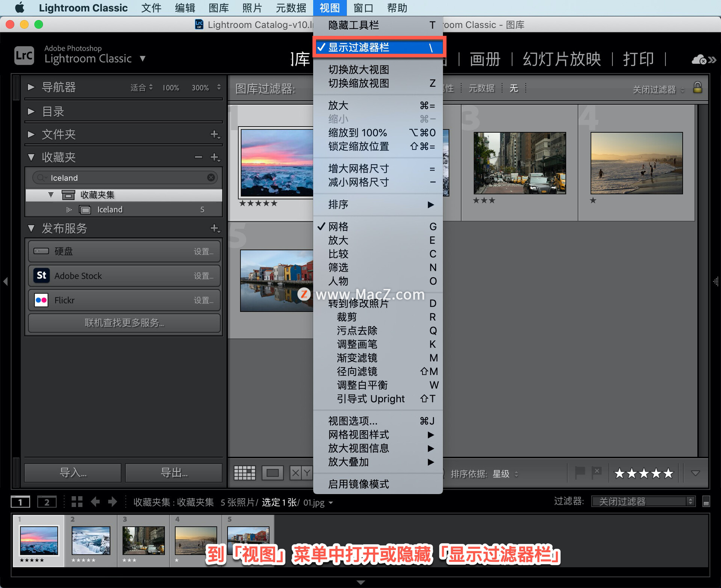The height and width of the screenshot is (588, 721).
Task: Collapse the filmstrip with bottom arrow
Action: (x=360, y=582)
